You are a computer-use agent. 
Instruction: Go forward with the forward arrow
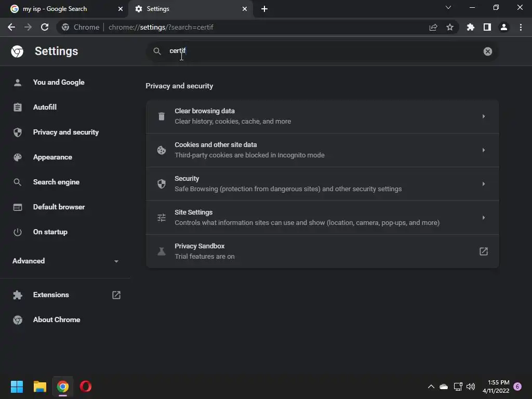pos(28,27)
